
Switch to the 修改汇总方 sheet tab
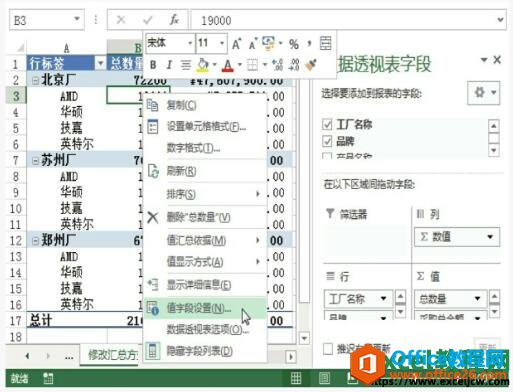(x=112, y=355)
